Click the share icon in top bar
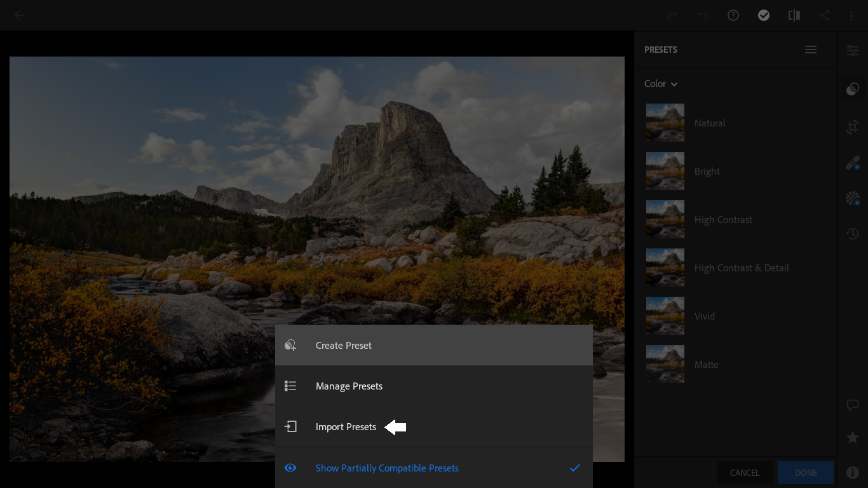 click(x=824, y=15)
